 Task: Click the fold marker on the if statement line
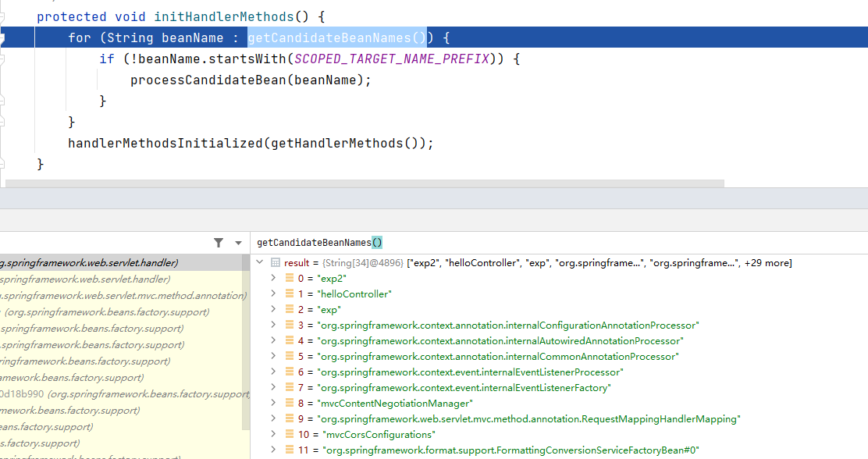pyautogui.click(x=2, y=59)
